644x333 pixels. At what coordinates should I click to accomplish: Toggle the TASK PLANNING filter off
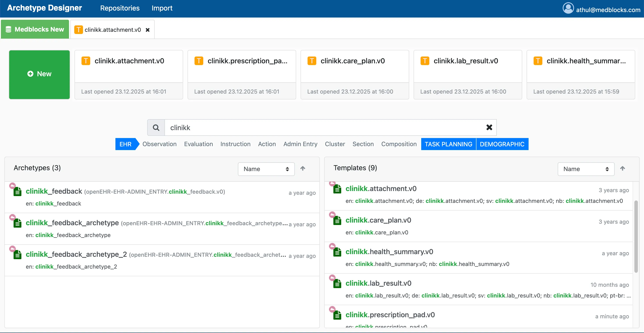448,144
